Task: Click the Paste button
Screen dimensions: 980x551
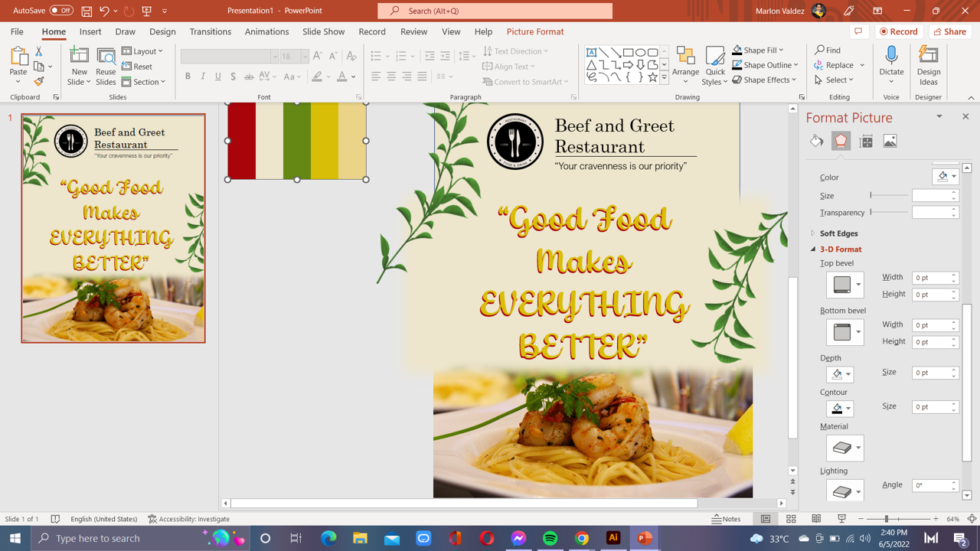Action: point(18,66)
